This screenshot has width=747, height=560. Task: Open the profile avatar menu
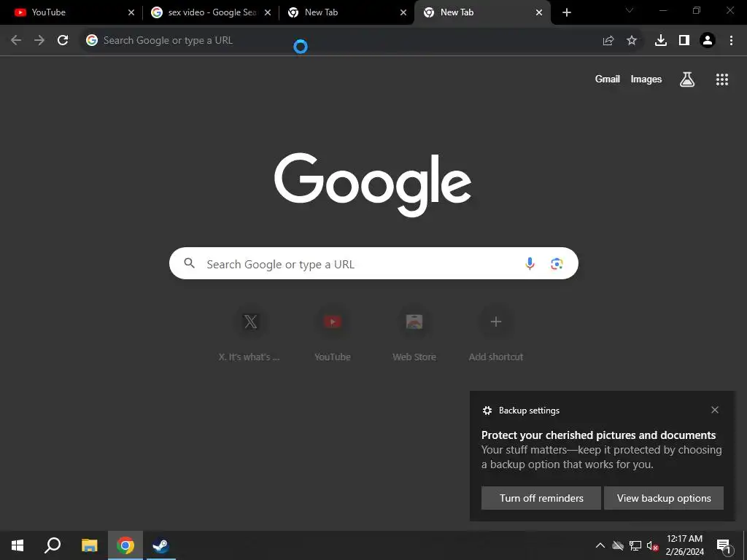pos(708,41)
